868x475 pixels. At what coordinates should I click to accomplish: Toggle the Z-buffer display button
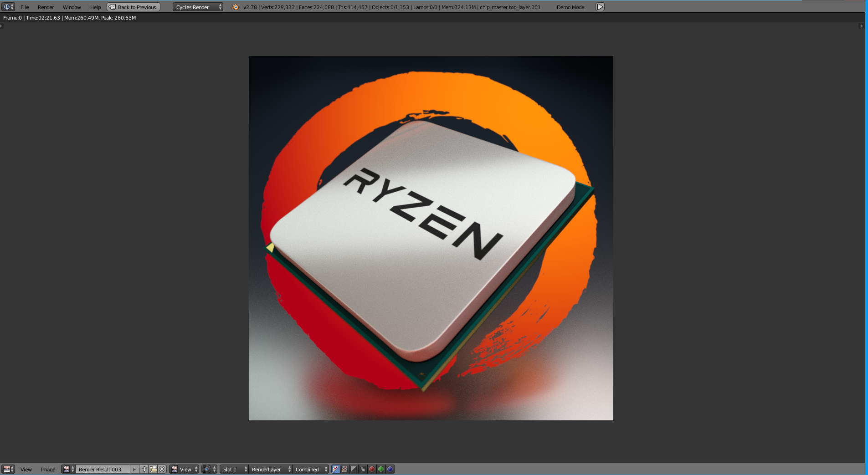pyautogui.click(x=363, y=469)
